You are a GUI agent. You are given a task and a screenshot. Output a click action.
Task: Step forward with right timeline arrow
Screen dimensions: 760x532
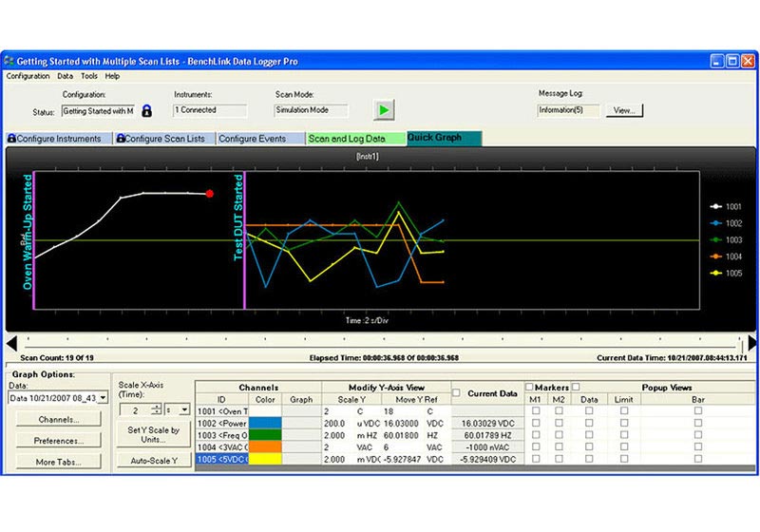751,343
